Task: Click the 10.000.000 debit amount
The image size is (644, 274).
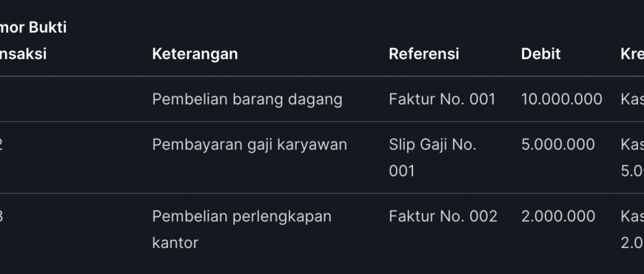Action: [561, 99]
